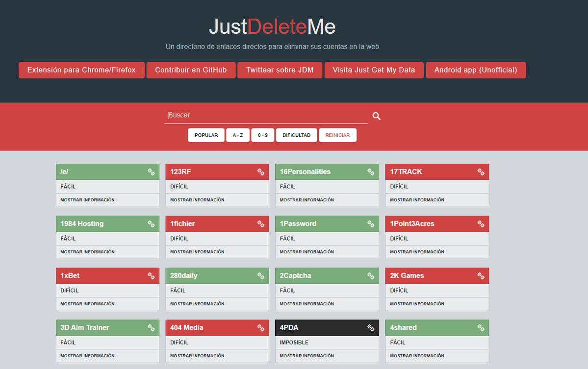Image resolution: width=588 pixels, height=369 pixels.
Task: Click FÁCIL label on 2Captcha card
Action: pos(287,290)
